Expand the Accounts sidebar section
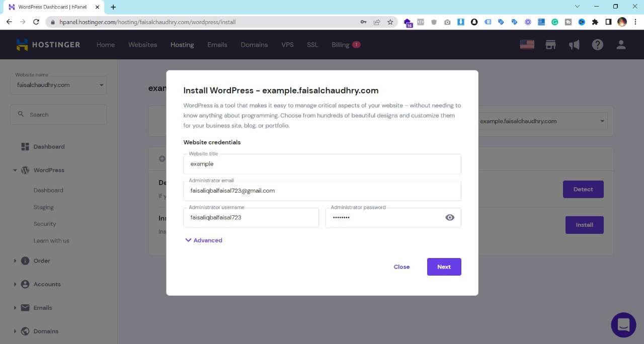Screen dimensions: 644x344 tap(15, 284)
